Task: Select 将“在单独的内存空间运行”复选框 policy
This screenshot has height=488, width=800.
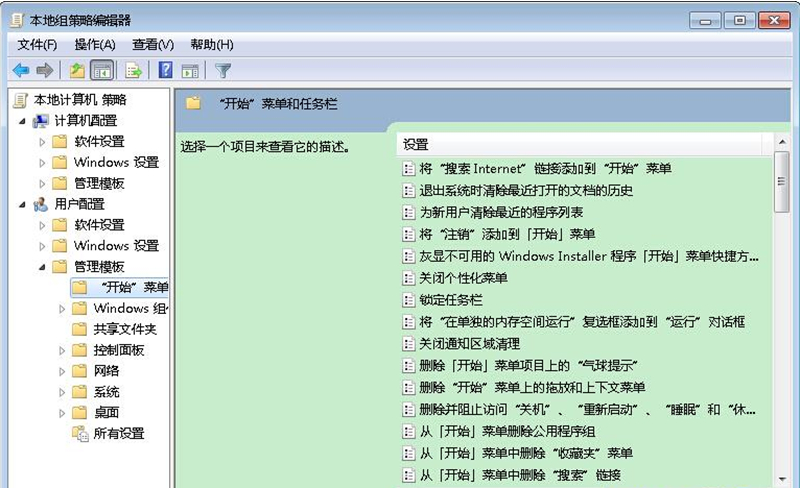Action: 582,322
